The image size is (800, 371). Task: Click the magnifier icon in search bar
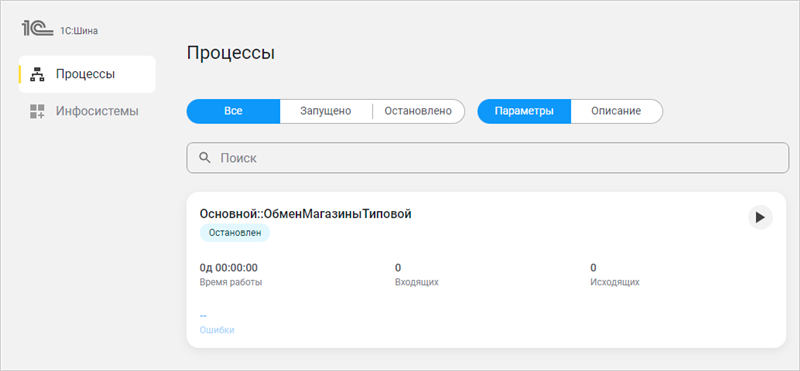(x=205, y=158)
